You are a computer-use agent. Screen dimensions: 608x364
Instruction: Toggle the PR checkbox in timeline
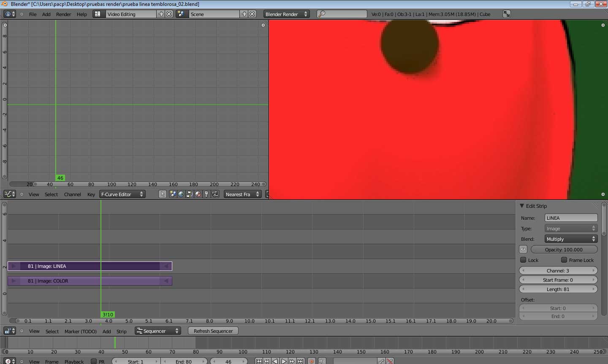94,361
